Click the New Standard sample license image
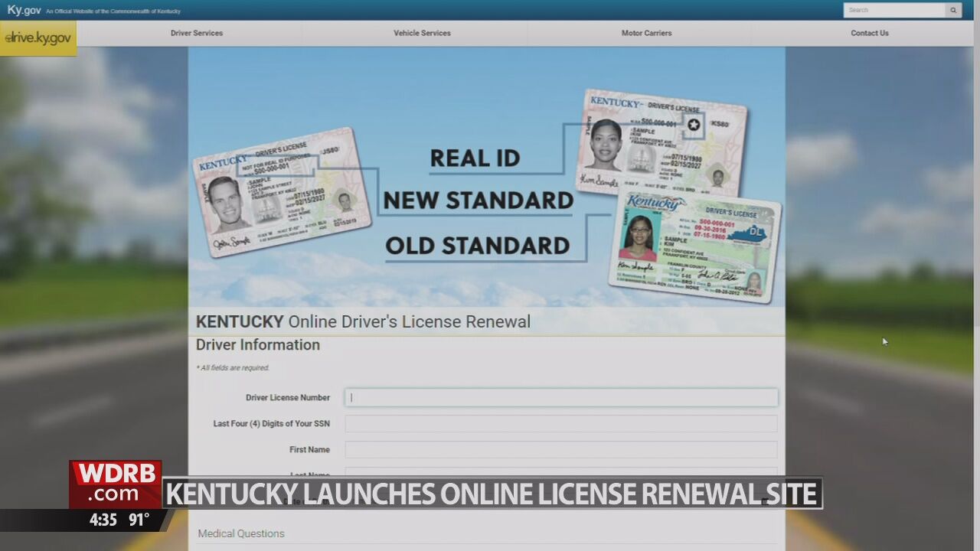Viewport: 980px width, 551px height. tap(281, 192)
